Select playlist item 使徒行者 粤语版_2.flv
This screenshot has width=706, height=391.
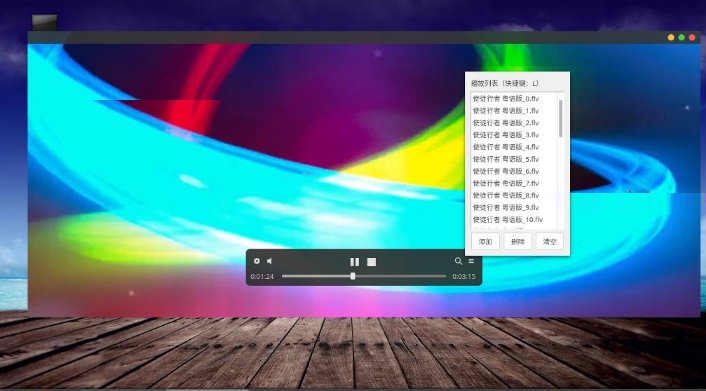point(514,123)
